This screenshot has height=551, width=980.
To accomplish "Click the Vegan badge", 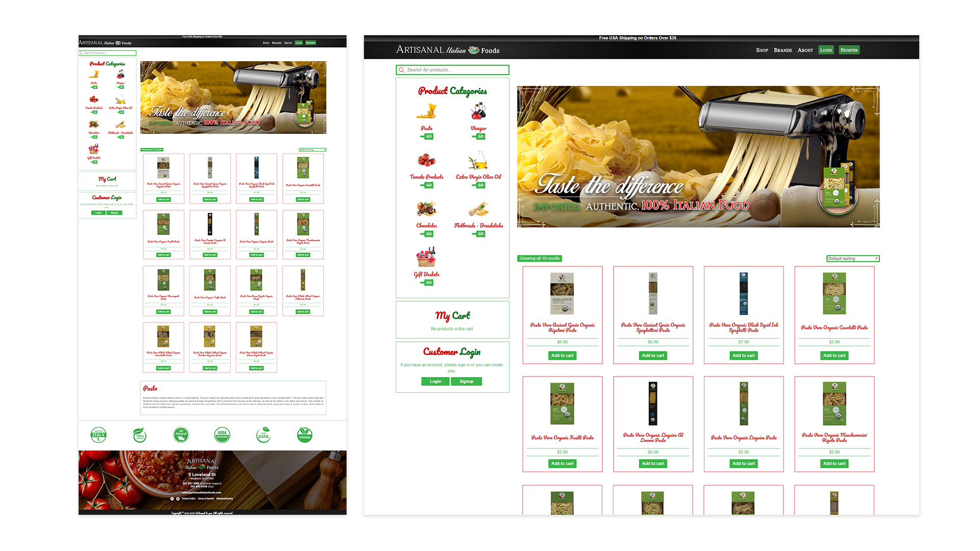I will pyautogui.click(x=305, y=435).
